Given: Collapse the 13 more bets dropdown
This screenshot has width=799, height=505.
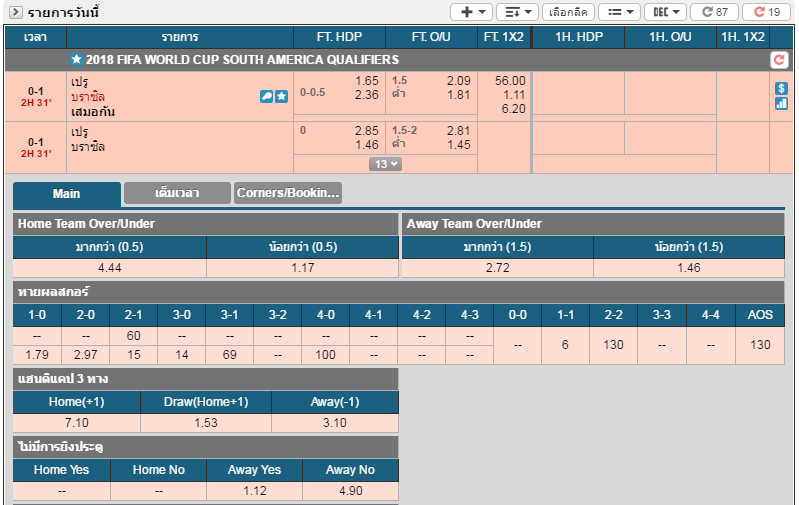Looking at the screenshot, I should [385, 164].
